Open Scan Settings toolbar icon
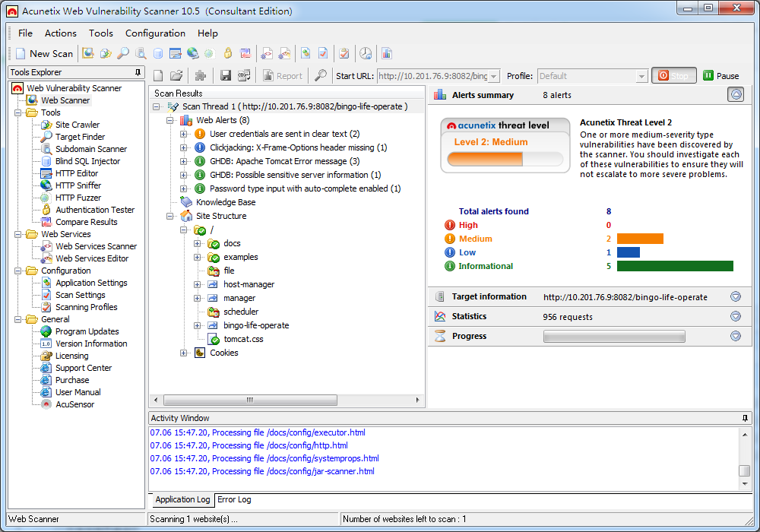Screen dimensions: 760x532 point(323,53)
